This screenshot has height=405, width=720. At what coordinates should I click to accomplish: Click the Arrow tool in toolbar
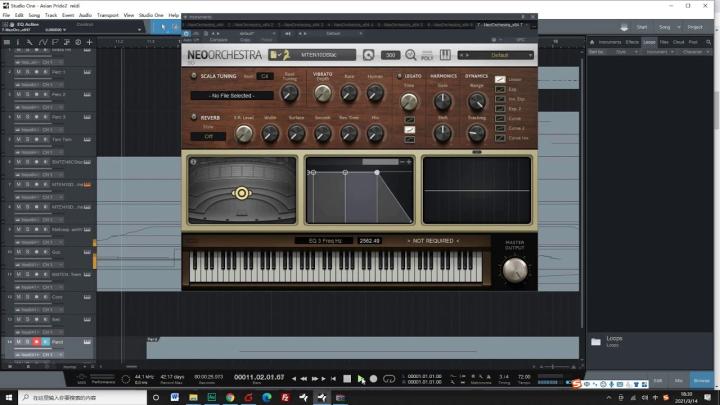(163, 27)
